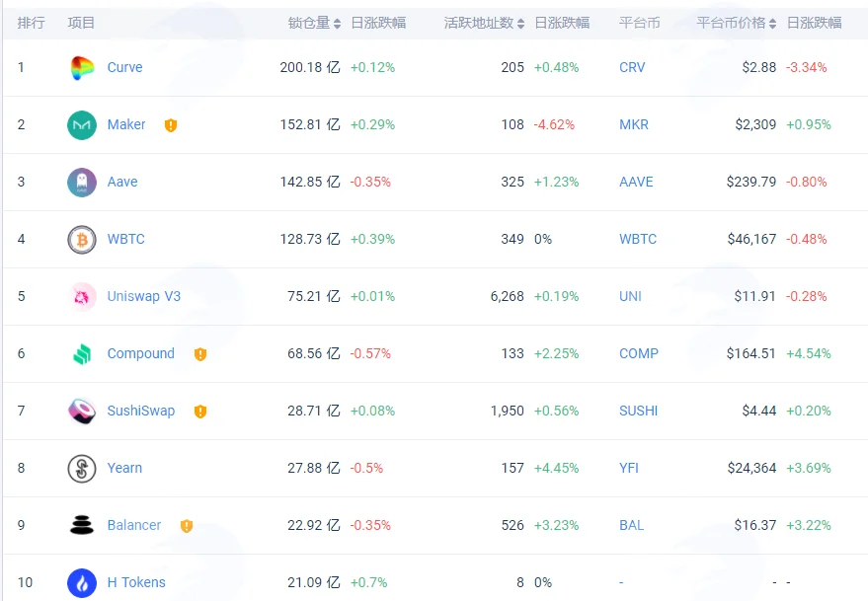
Task: Click the Balancer stacked stones logo
Action: (82, 525)
